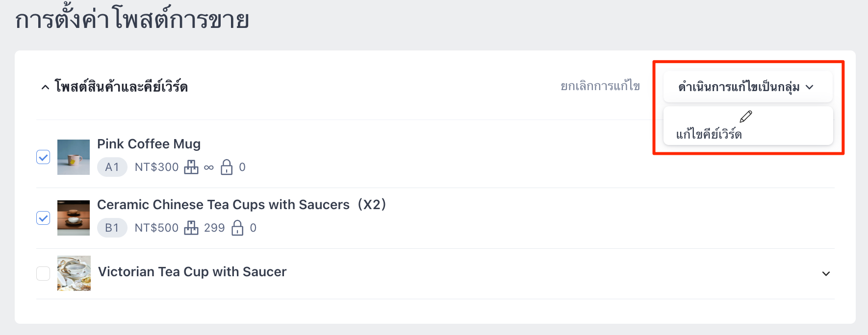Image resolution: width=868 pixels, height=335 pixels.
Task: Check the Victorian Tea Cup with Saucer checkbox
Action: click(43, 273)
